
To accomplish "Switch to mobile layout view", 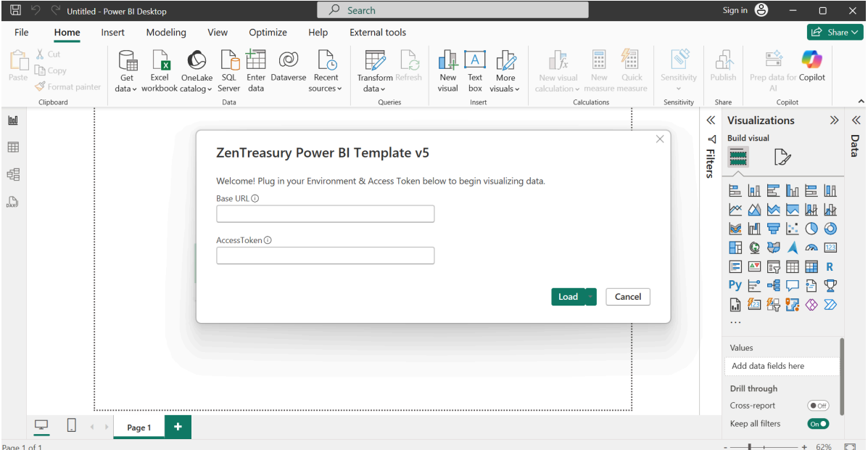I will 71,425.
